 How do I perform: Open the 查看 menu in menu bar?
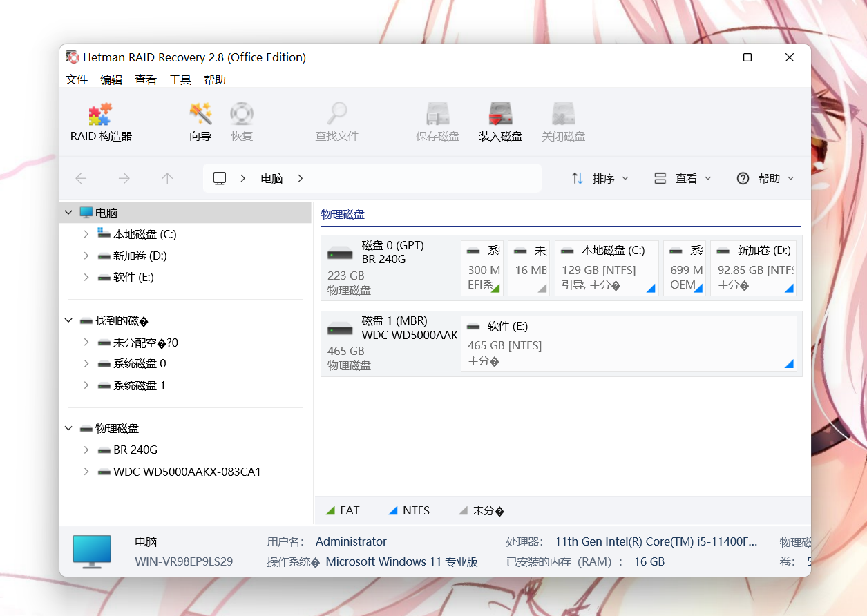146,79
